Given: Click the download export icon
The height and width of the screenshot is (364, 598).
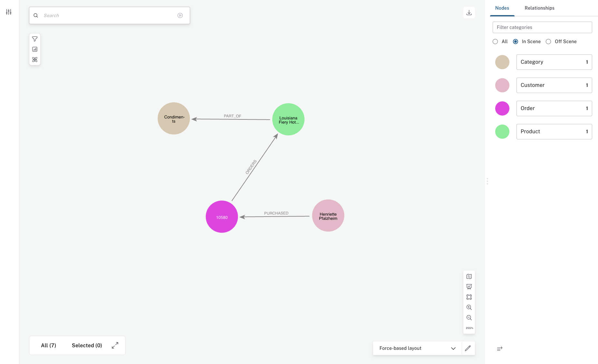Looking at the screenshot, I should [x=469, y=13].
